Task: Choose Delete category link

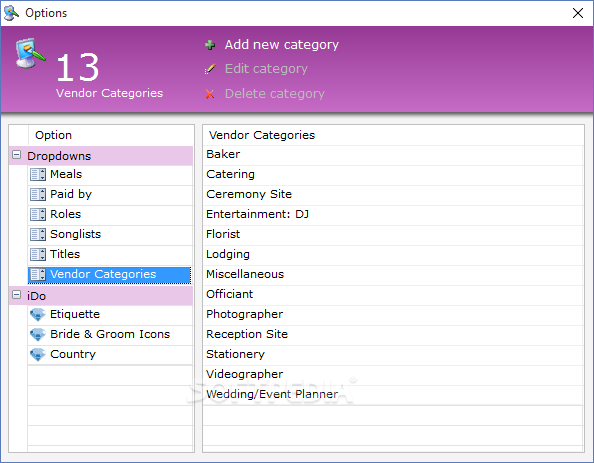Action: [275, 94]
